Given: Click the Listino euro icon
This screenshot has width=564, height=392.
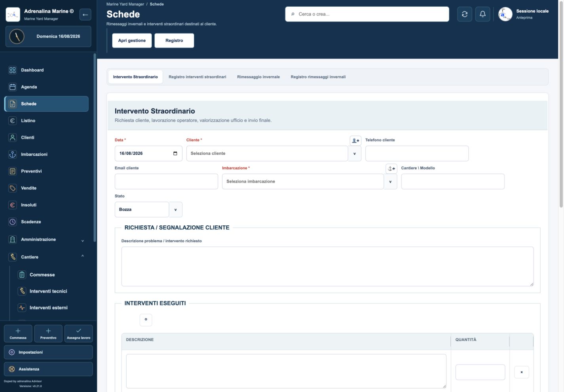Looking at the screenshot, I should point(13,121).
